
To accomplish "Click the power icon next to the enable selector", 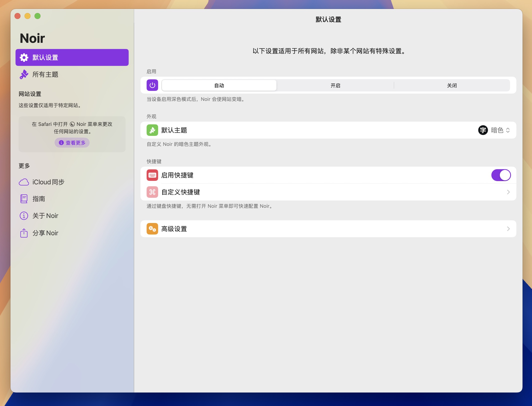I will pyautogui.click(x=152, y=85).
